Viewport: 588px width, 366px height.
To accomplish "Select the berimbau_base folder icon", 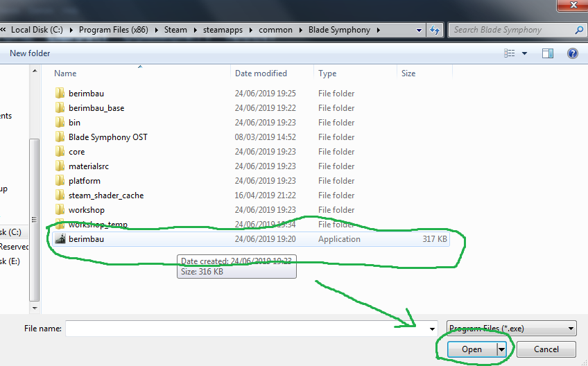I will [x=60, y=107].
